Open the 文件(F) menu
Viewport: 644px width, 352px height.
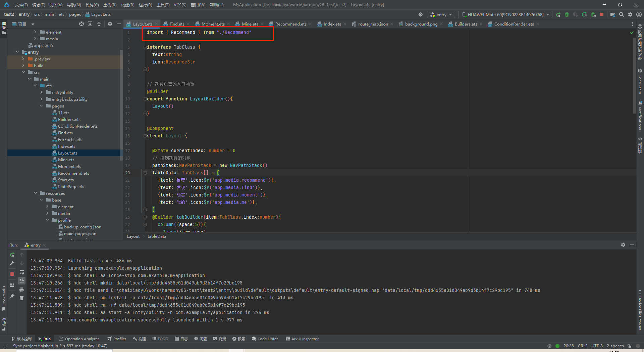pyautogui.click(x=21, y=5)
